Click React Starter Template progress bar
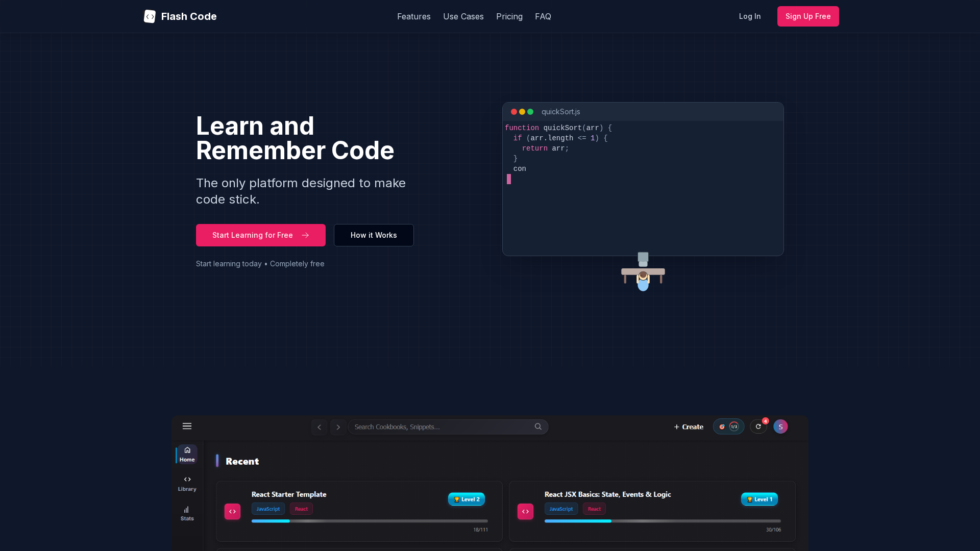980x551 pixels. (x=370, y=521)
